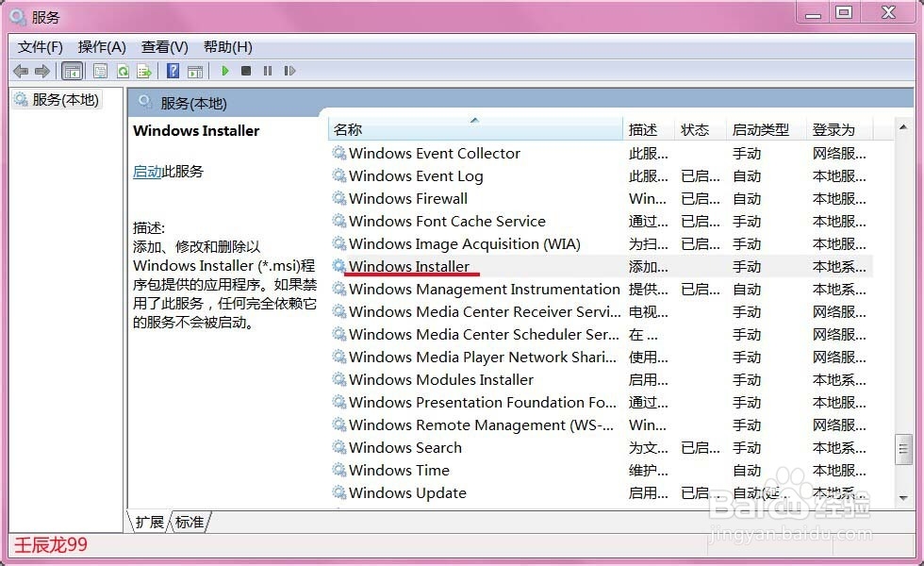Image resolution: width=924 pixels, height=566 pixels.
Task: Switch to the 扩展 tab
Action: point(150,523)
